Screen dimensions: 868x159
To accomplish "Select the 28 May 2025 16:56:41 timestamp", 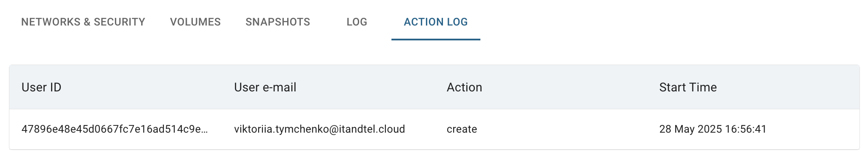I will pos(713,129).
